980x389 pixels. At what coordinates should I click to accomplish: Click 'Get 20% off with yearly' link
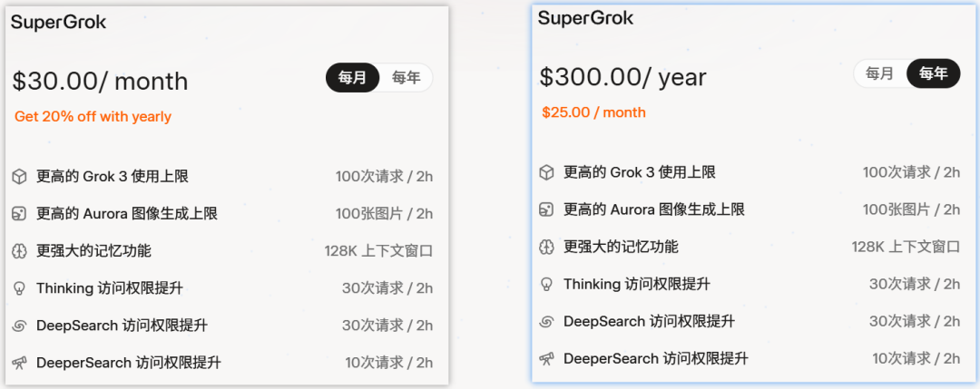[93, 116]
